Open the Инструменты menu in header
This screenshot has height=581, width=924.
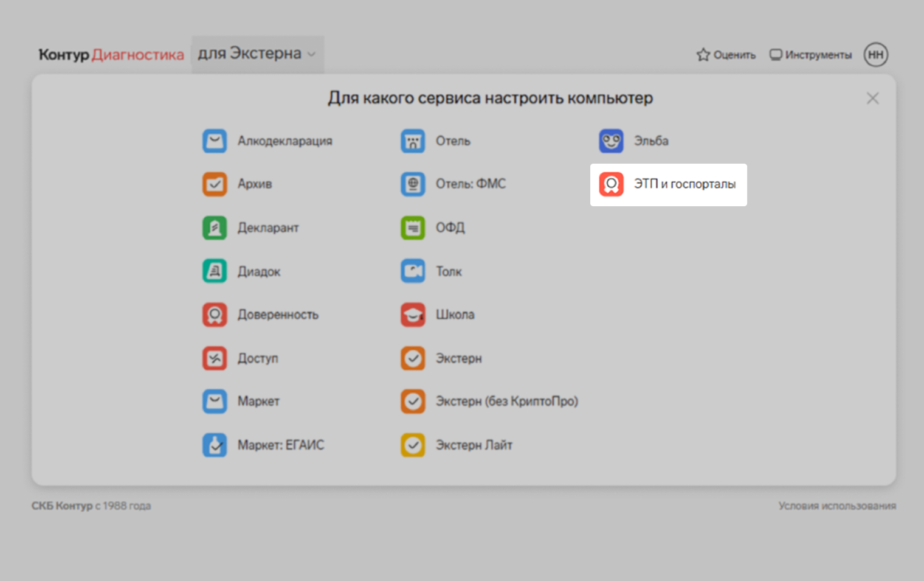click(811, 55)
